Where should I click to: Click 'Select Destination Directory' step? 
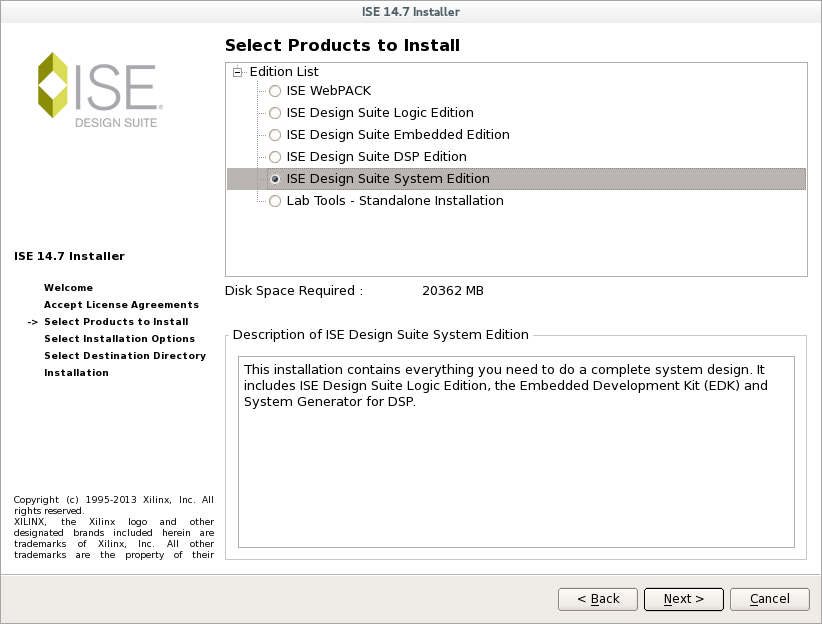coord(125,356)
